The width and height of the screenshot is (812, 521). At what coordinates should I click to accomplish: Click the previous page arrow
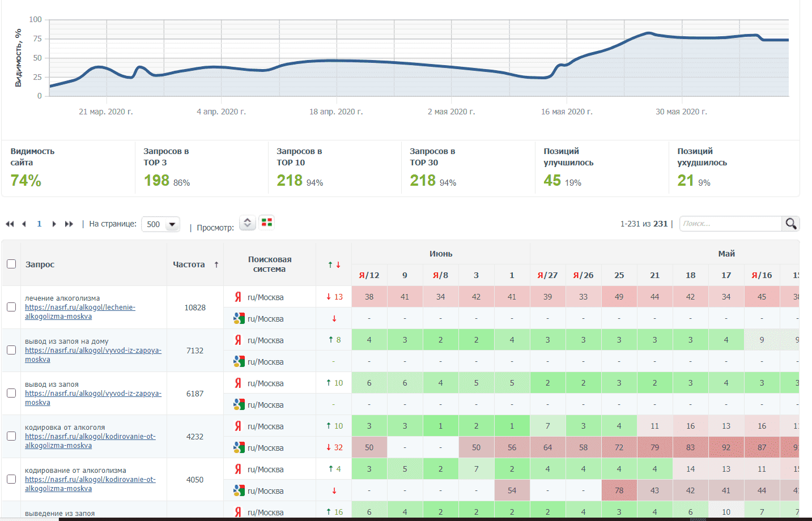coord(24,224)
